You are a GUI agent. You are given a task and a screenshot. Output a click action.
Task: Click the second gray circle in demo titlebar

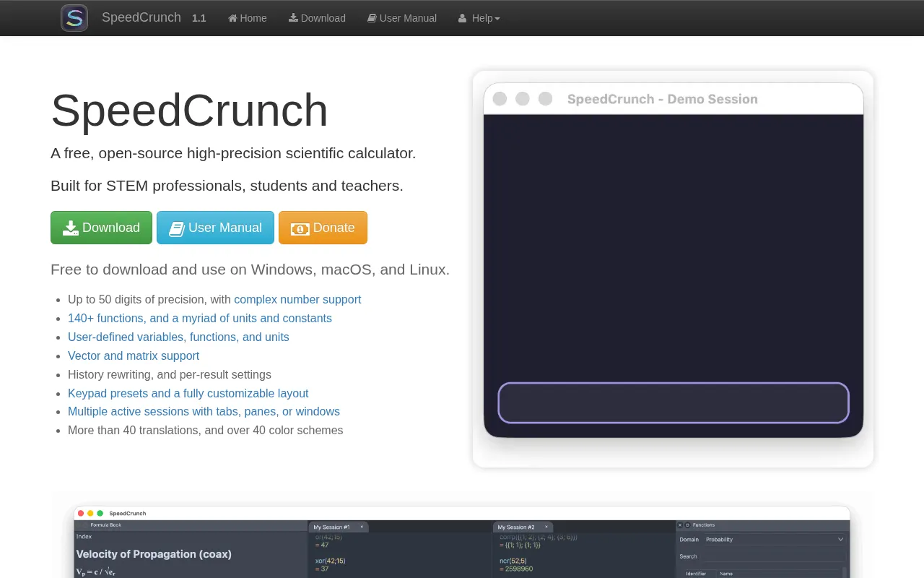tap(523, 99)
